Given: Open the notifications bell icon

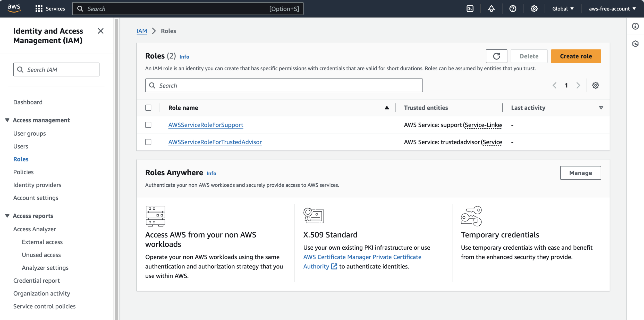Looking at the screenshot, I should [x=491, y=9].
